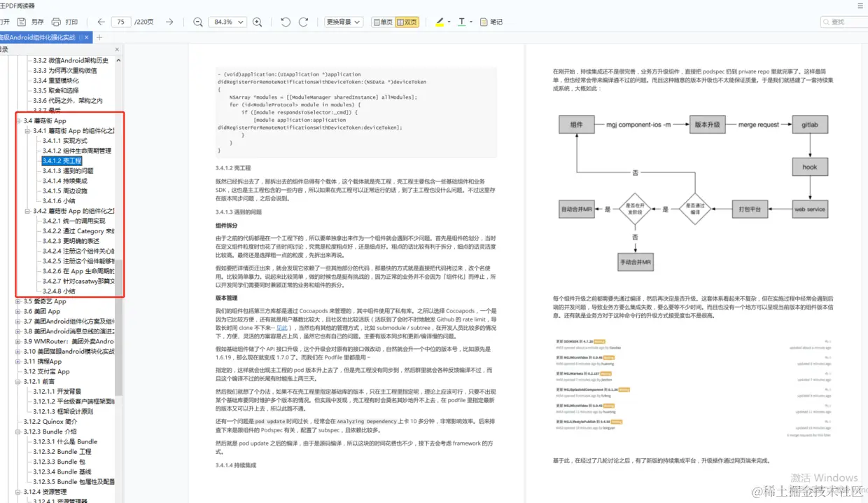This screenshot has height=503, width=868.
Task: Click the zoom in magnifier icon
Action: pyautogui.click(x=257, y=22)
